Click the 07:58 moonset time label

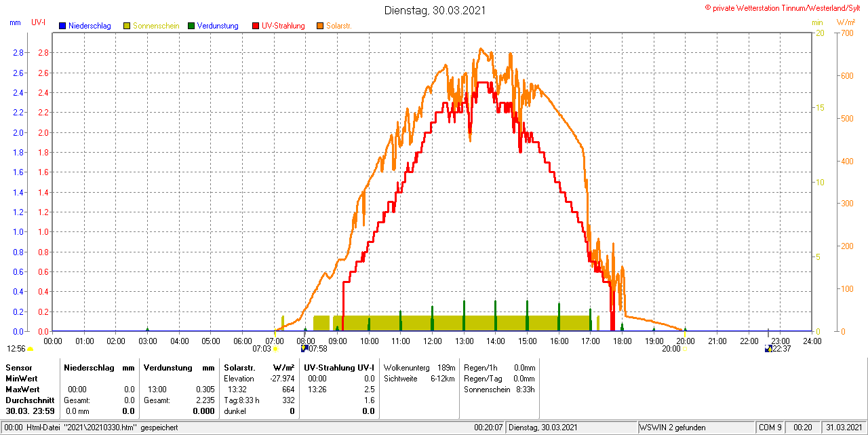point(318,349)
